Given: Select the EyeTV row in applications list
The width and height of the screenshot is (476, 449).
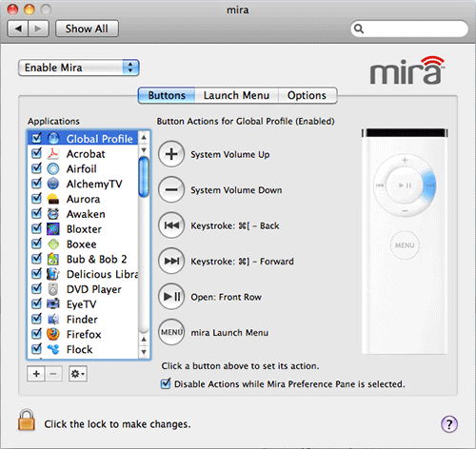Looking at the screenshot, I should click(83, 304).
